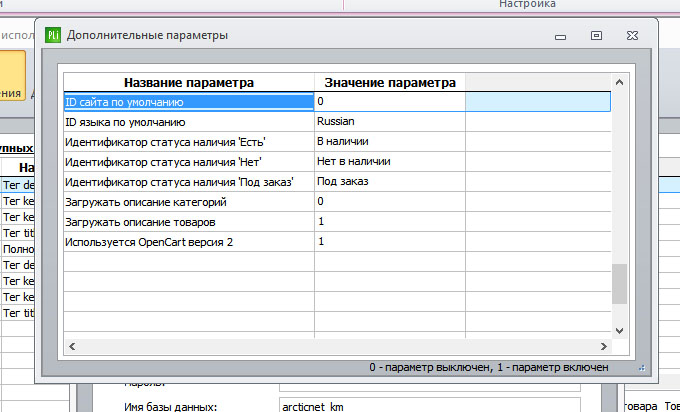Select 'Идентификатор статуса наличия Под заказ' parameter
Screen dimensions: 680x412
click(x=189, y=182)
